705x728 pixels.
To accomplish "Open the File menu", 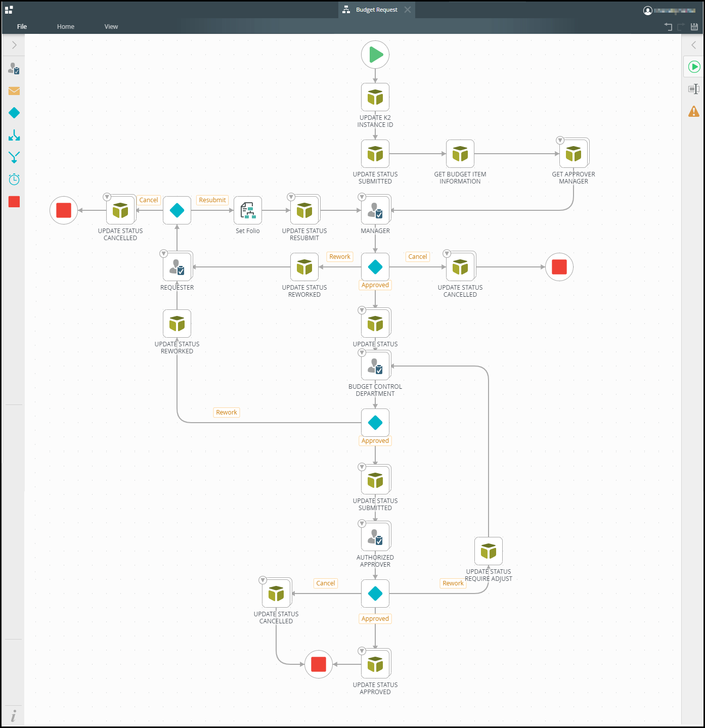I will 22,27.
